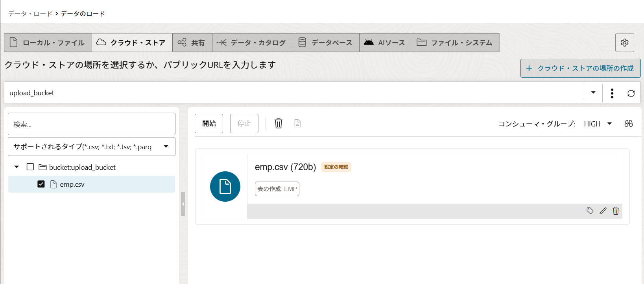Expand the upload_bucket location dropdown
This screenshot has height=284, width=644.
[593, 93]
